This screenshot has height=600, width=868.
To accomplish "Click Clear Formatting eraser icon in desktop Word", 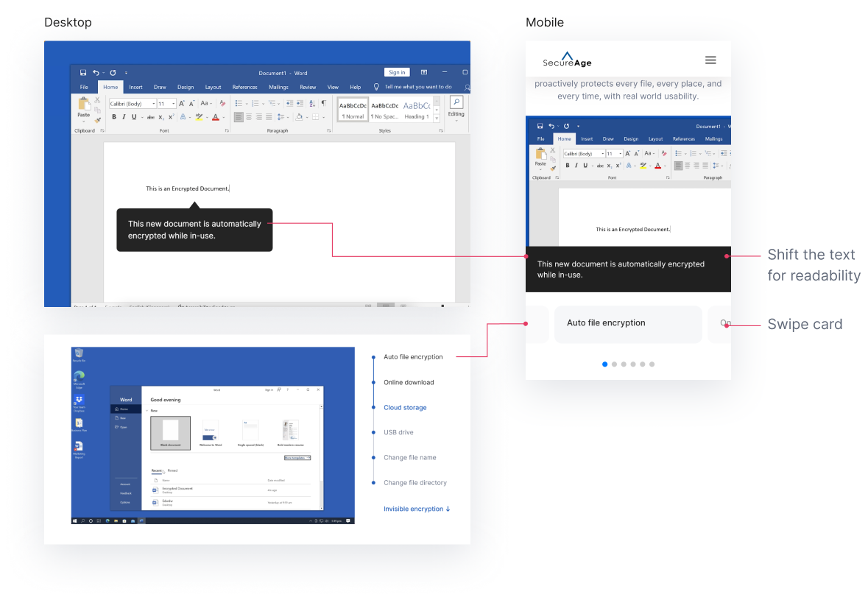I will [222, 104].
